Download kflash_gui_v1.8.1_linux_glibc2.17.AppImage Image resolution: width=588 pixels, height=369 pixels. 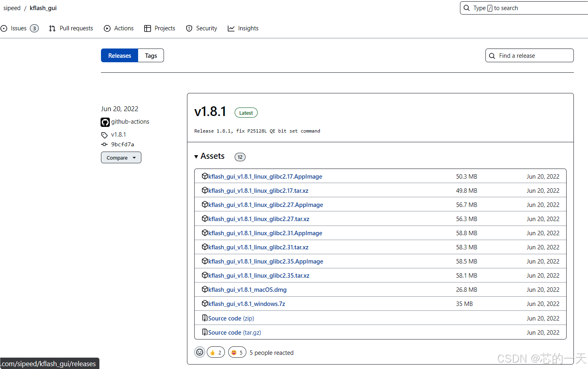click(x=265, y=177)
